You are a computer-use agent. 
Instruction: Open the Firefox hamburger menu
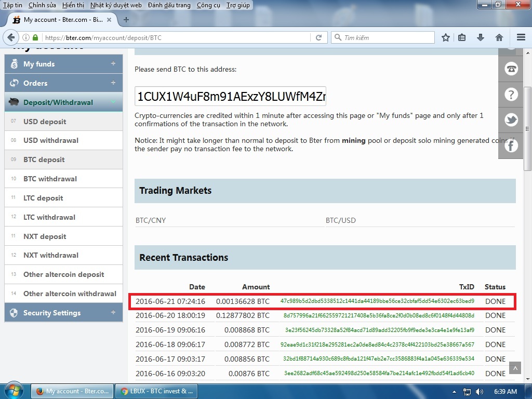pos(521,37)
